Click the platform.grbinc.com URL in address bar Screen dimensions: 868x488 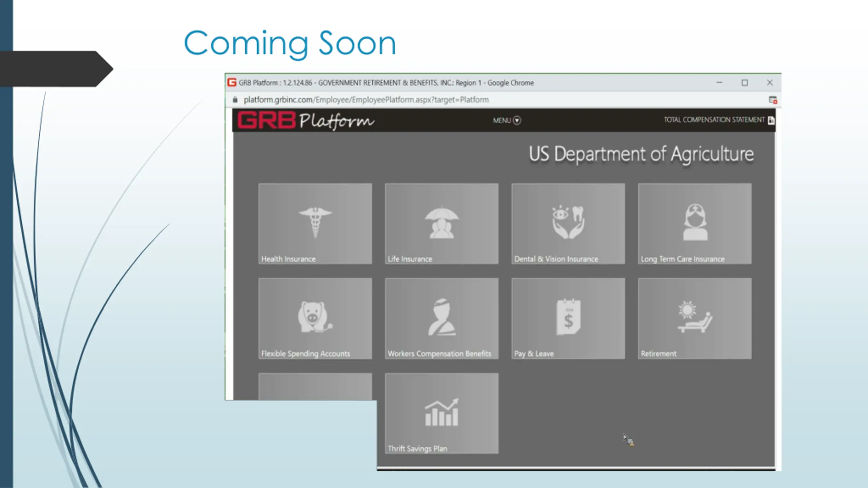click(x=366, y=100)
